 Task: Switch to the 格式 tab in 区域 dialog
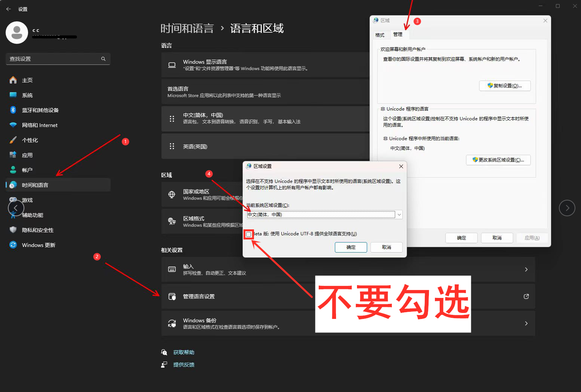380,35
